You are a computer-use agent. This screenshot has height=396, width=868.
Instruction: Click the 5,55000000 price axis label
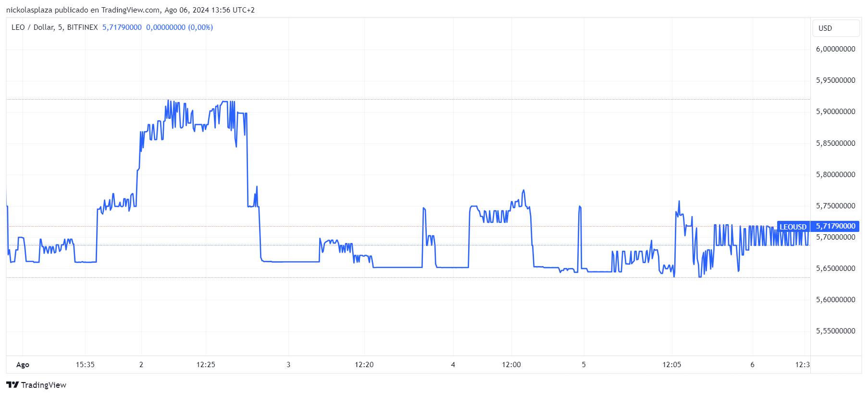click(x=836, y=331)
